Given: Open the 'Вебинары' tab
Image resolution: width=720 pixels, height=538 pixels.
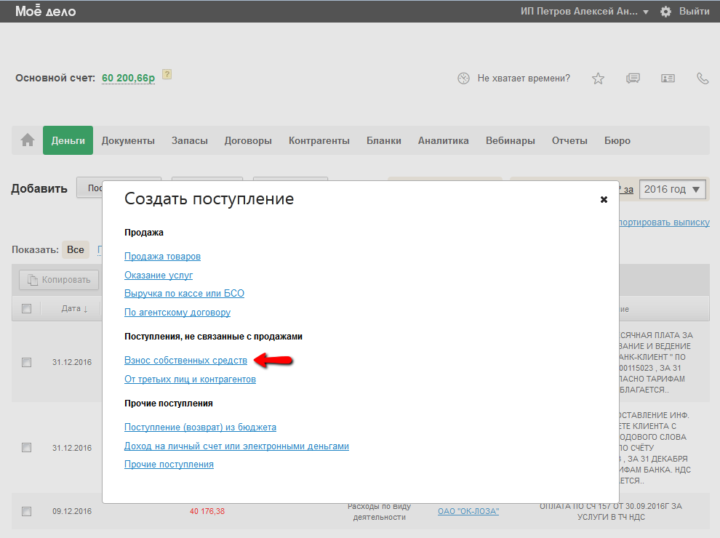Looking at the screenshot, I should click(x=510, y=140).
